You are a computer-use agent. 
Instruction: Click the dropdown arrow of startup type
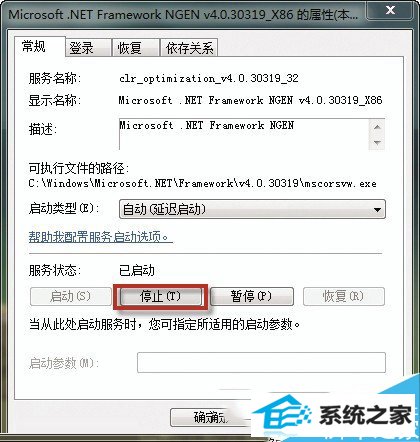click(x=377, y=210)
